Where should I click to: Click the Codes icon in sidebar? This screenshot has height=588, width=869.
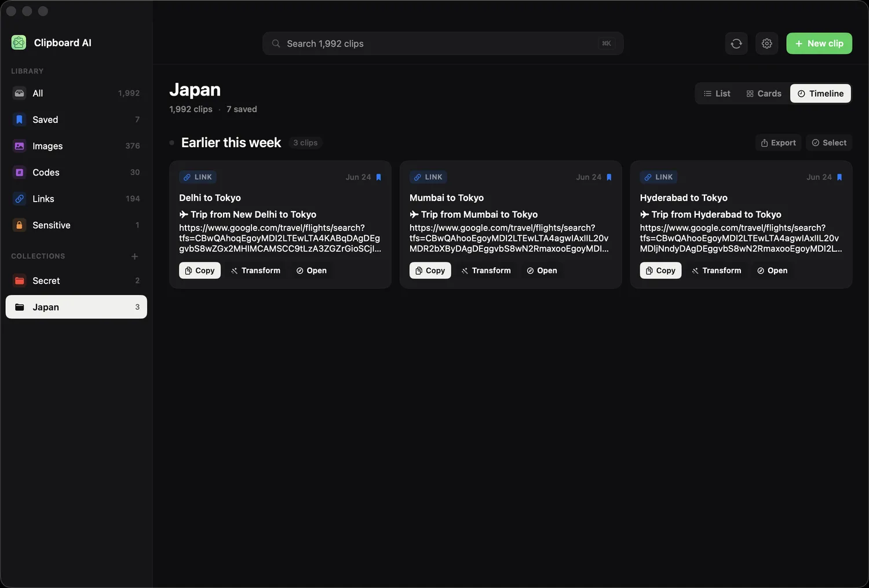[19, 172]
